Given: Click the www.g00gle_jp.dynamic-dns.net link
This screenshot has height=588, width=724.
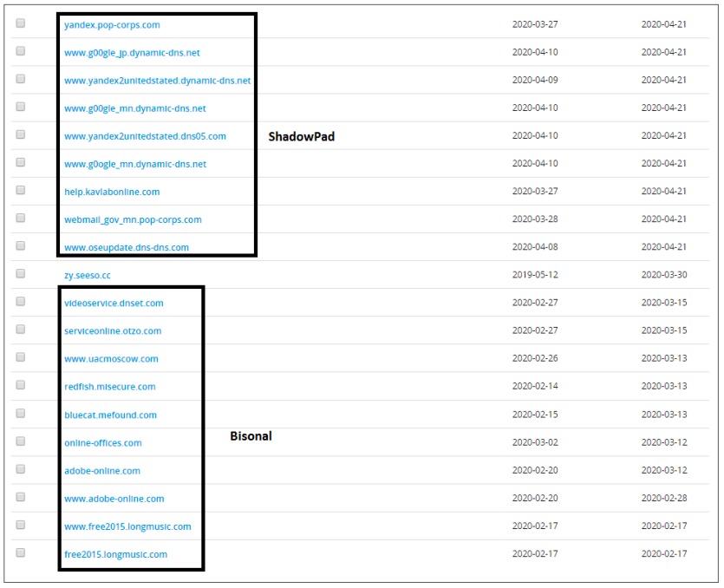Looking at the screenshot, I should pos(132,53).
